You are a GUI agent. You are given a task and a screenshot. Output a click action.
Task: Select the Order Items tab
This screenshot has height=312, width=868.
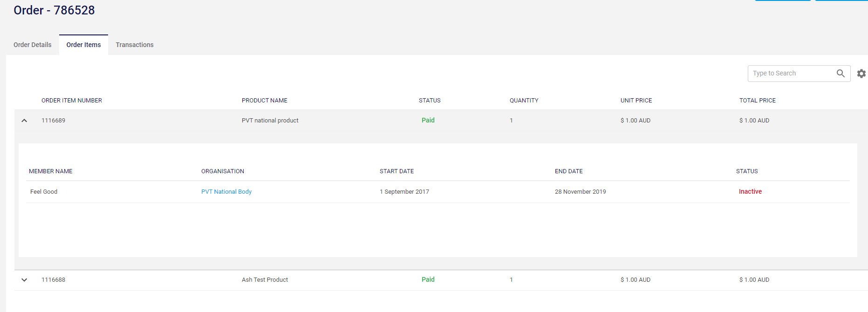click(83, 45)
